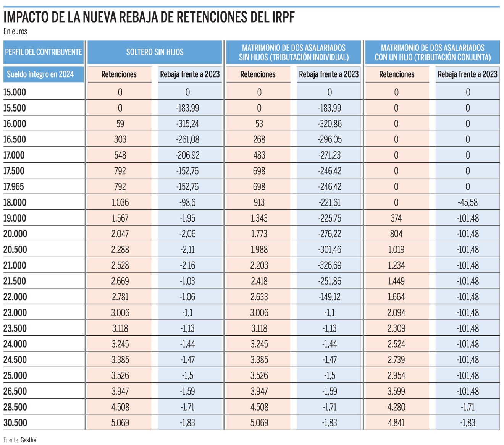Select the "-320,86" rebaja value
Image resolution: width=504 pixels, height=445 pixels.
(x=330, y=124)
